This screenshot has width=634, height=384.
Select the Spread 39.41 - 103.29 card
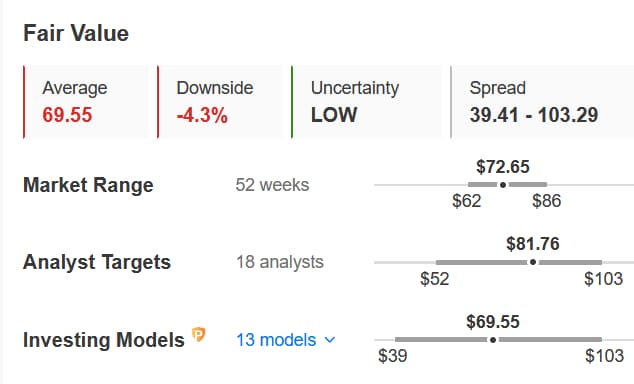coord(542,102)
